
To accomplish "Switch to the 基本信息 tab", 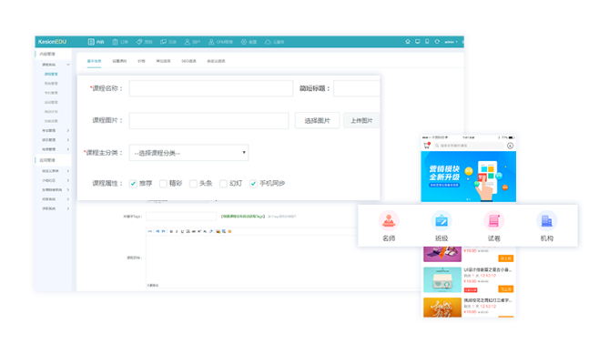I will point(95,61).
